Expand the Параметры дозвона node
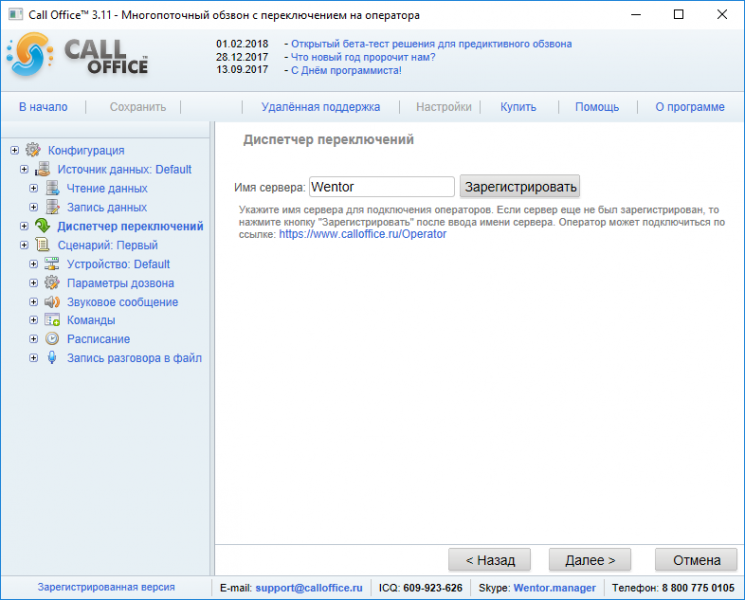The width and height of the screenshot is (745, 600). 33,283
